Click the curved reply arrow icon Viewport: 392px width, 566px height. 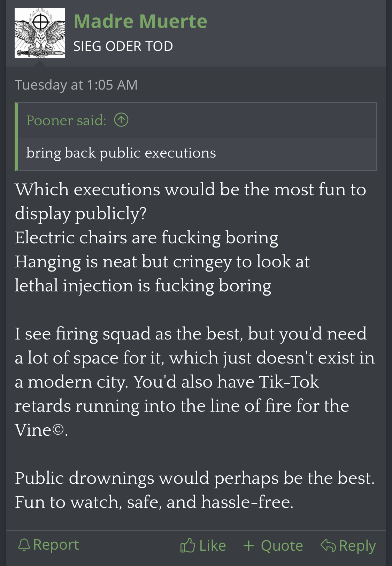(x=328, y=545)
